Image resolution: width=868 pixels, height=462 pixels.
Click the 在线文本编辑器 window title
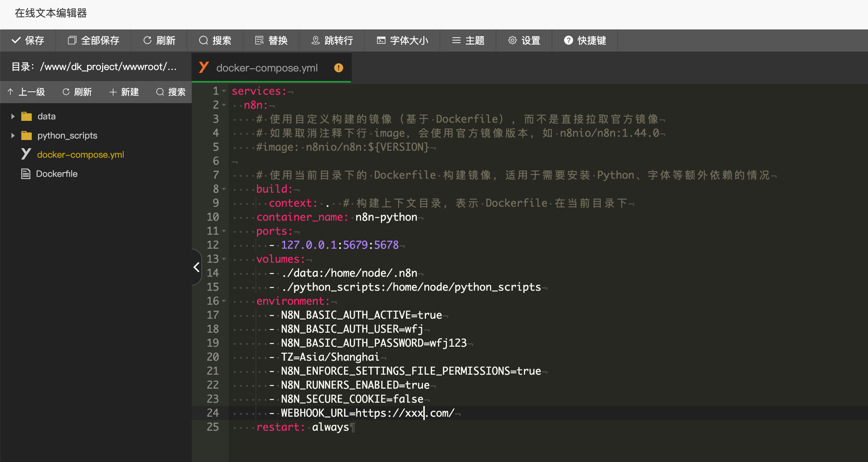(x=51, y=13)
